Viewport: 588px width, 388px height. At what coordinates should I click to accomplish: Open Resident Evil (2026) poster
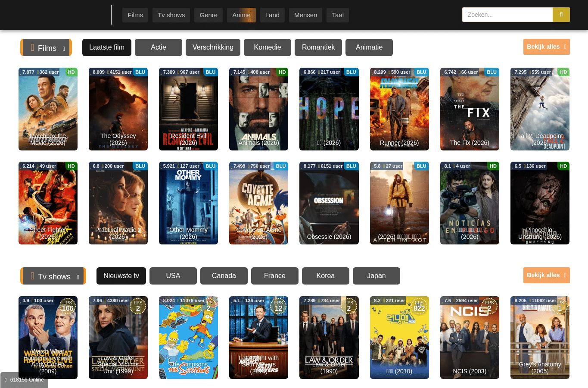point(188,109)
